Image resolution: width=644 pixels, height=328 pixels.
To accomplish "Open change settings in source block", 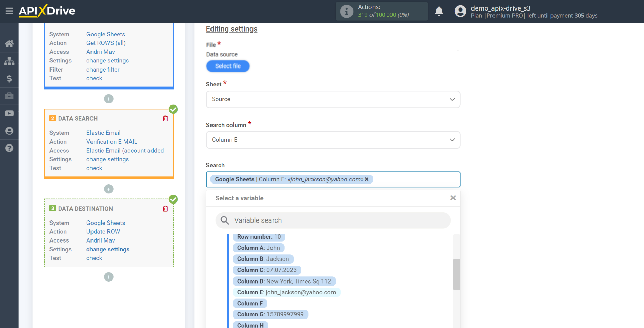I will [107, 61].
